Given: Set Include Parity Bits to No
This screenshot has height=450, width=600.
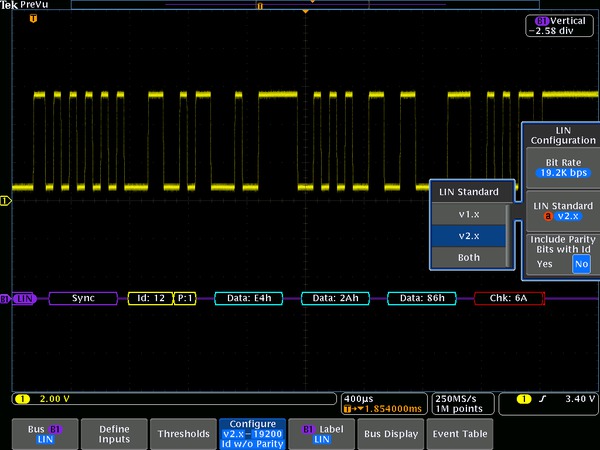Looking at the screenshot, I should (x=580, y=264).
